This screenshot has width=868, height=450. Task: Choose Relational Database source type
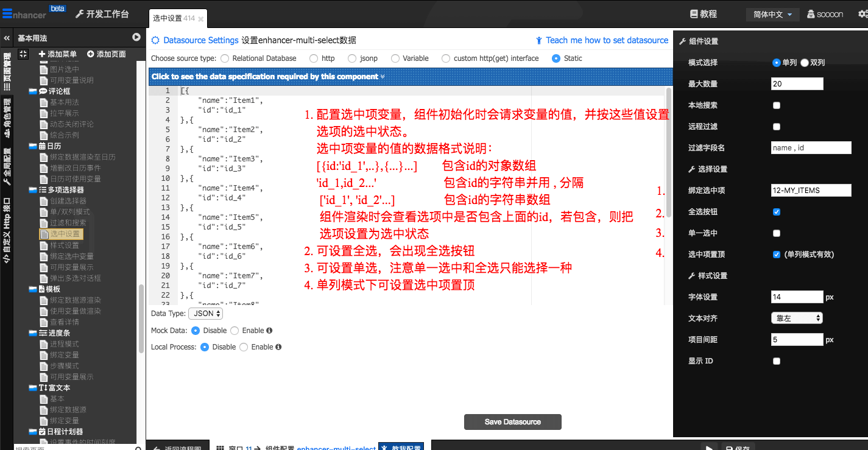[x=225, y=58]
